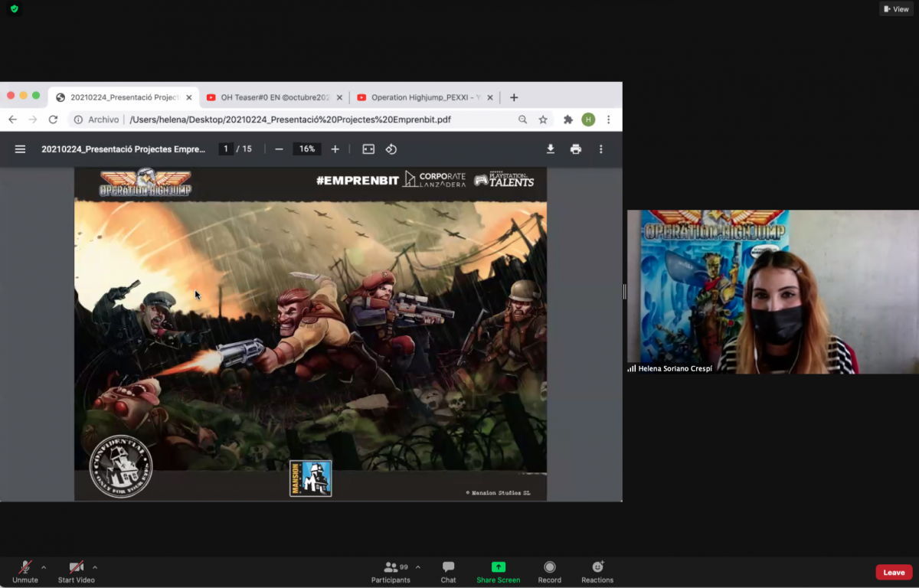Toggle PDF sidebar hamburger menu
Viewport: 919px width, 588px height.
coord(21,149)
